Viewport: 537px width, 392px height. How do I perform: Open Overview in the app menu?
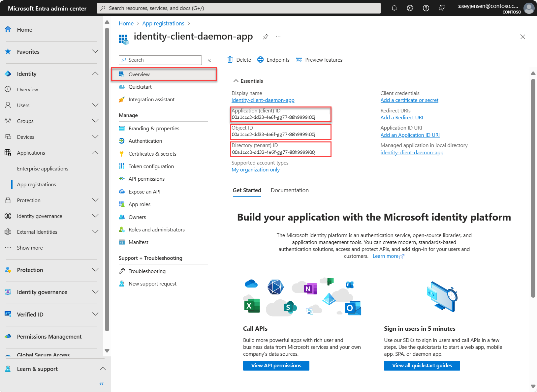[164, 74]
